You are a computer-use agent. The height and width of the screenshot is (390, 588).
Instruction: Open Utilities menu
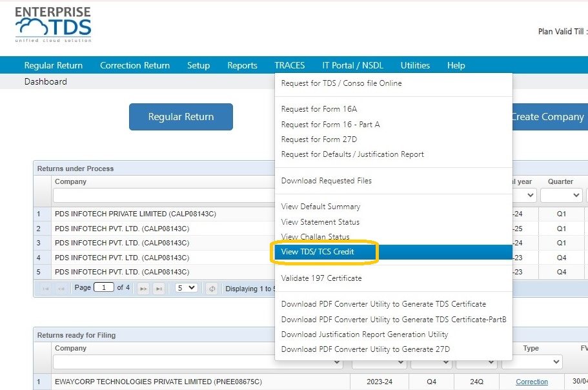click(415, 65)
